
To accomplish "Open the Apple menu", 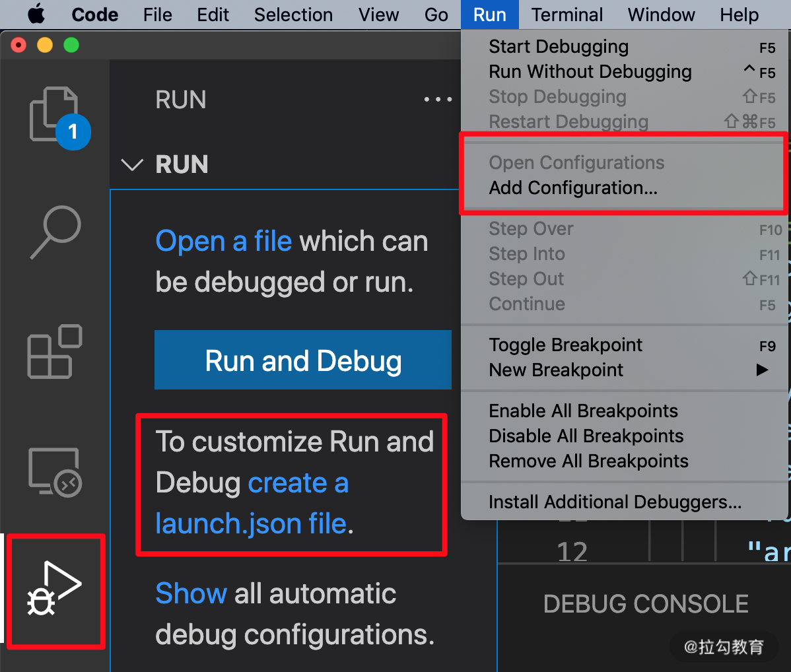I will (x=36, y=15).
